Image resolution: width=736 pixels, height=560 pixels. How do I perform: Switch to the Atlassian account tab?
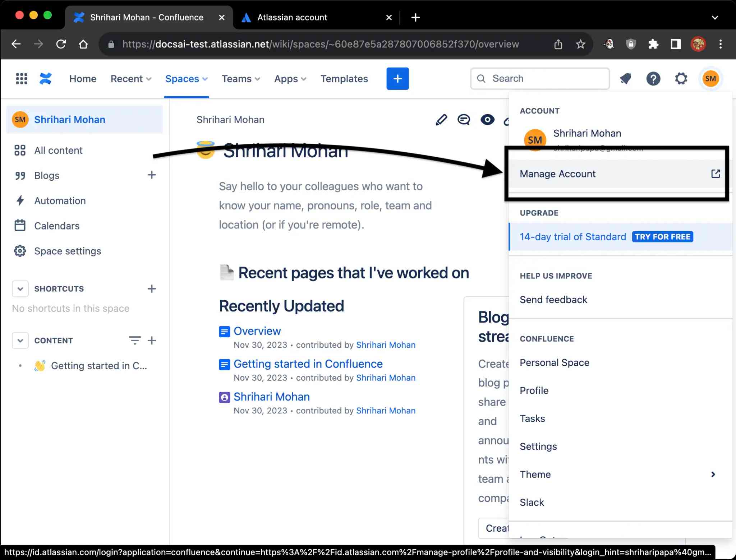coord(292,17)
